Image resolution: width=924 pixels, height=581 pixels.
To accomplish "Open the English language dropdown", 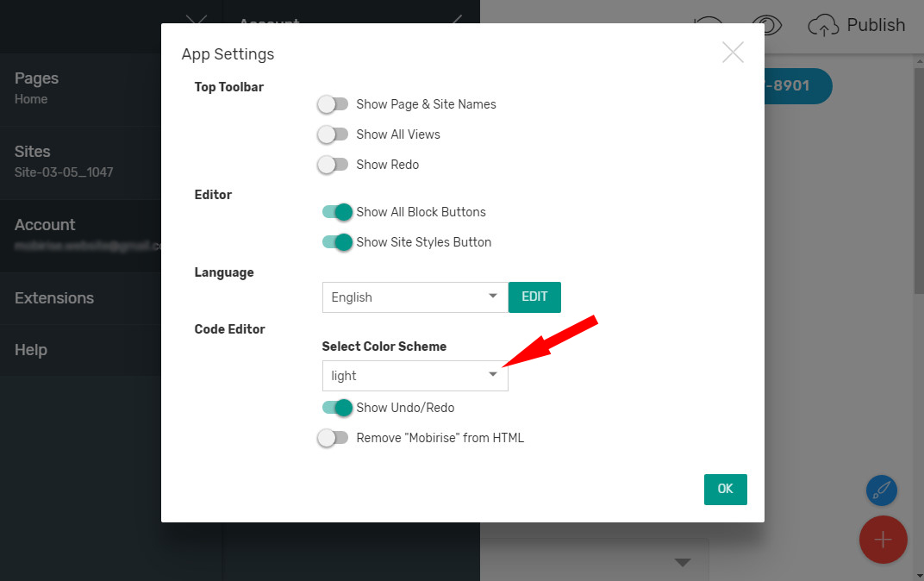I will (415, 297).
